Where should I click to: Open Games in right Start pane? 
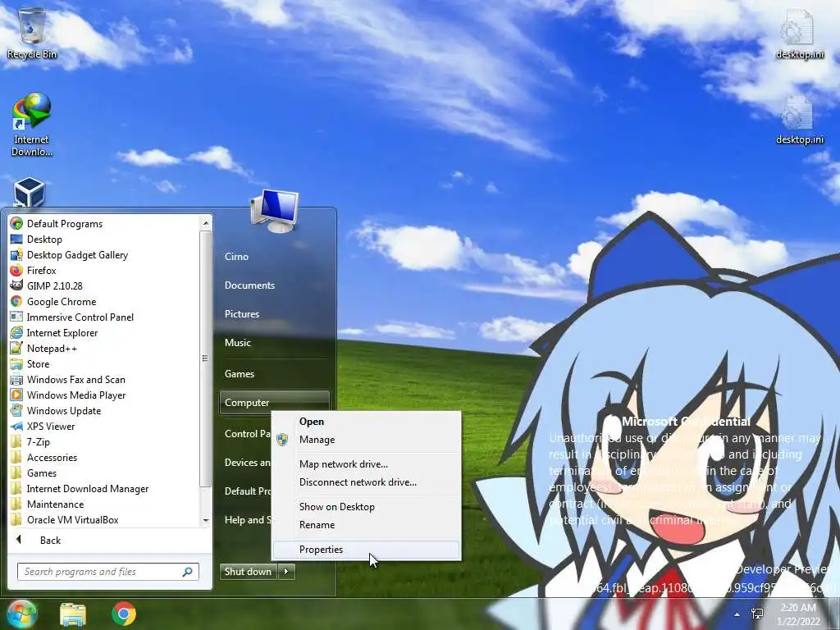click(240, 374)
